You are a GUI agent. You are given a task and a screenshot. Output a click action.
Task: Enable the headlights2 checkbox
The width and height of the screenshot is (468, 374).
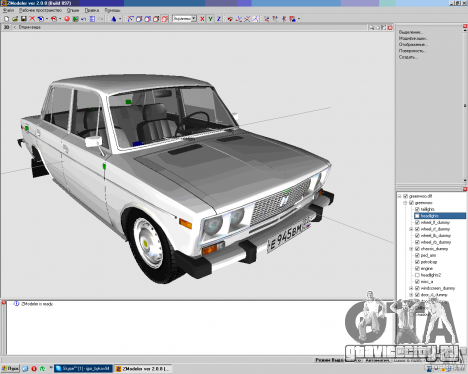pos(417,275)
